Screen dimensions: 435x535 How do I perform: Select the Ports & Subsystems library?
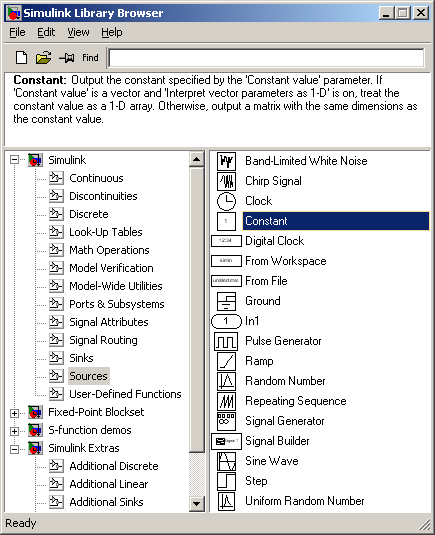(117, 304)
